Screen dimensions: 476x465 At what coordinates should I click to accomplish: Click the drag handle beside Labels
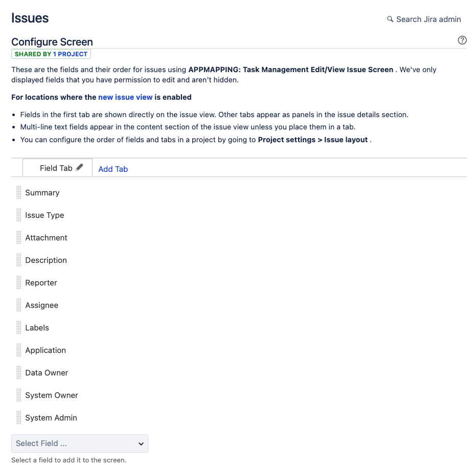tap(19, 327)
